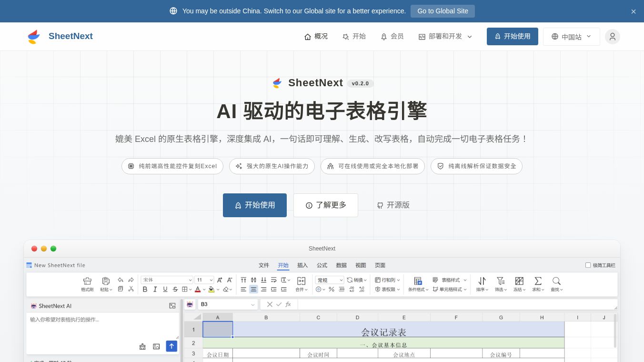The height and width of the screenshot is (362, 644).
Task: Click the Sum (求和) sigma icon
Action: click(x=538, y=281)
